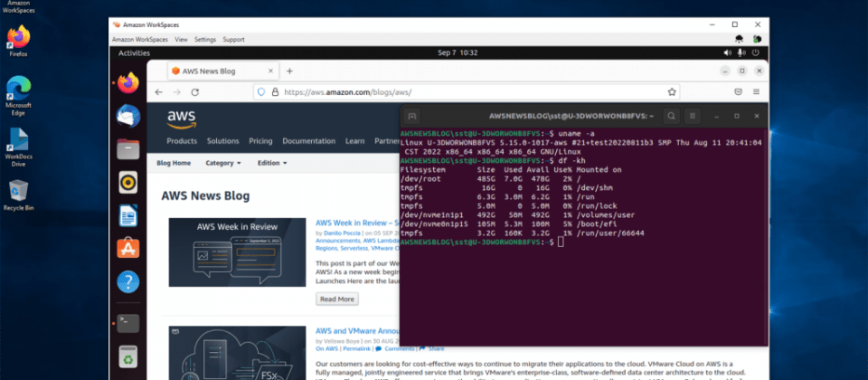The width and height of the screenshot is (868, 380).
Task: Go forward in Firefox browser
Action: [176, 92]
